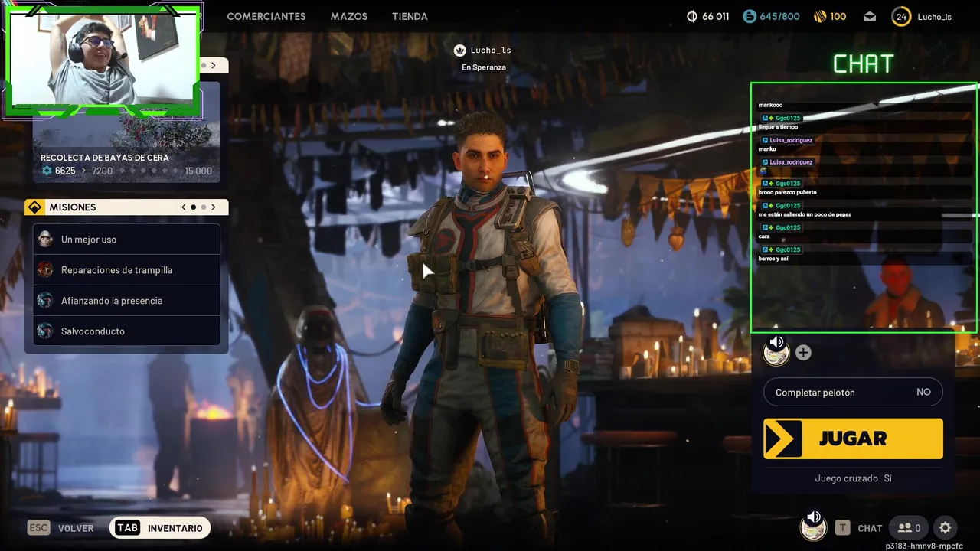Viewport: 980px width, 551px height.
Task: Click the player emblem icon above the character
Action: point(459,51)
